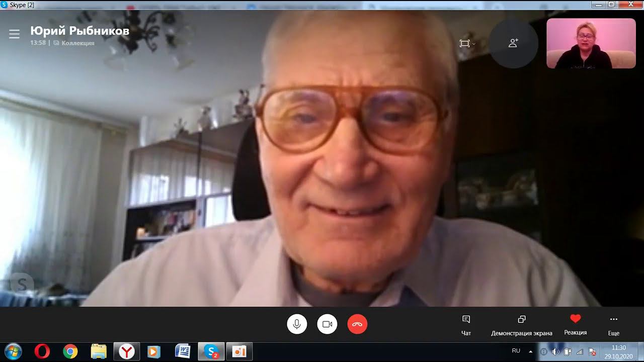
Task: Add people to the call
Action: pos(513,43)
